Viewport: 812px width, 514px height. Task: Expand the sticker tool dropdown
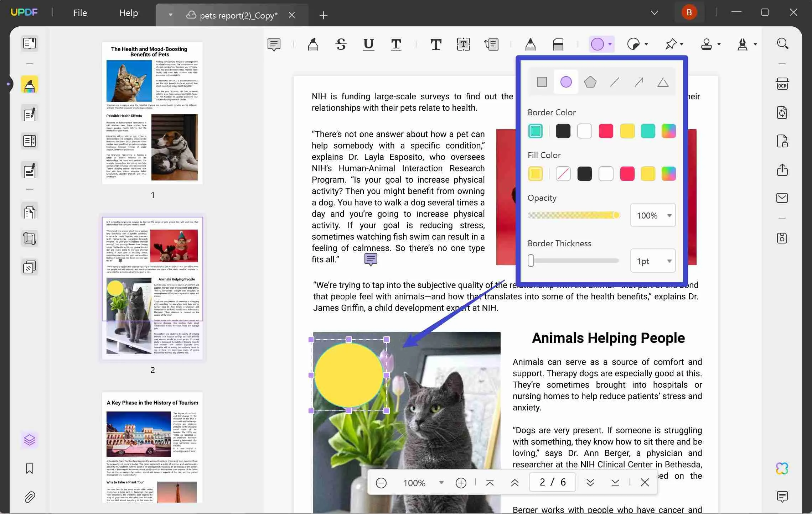click(x=646, y=44)
